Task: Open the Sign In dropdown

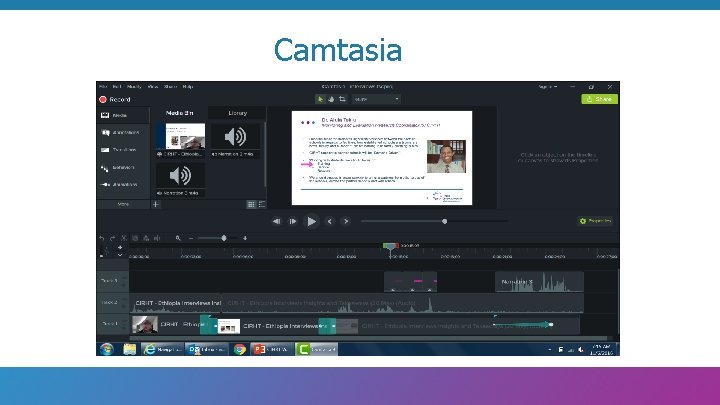Action: tap(547, 86)
